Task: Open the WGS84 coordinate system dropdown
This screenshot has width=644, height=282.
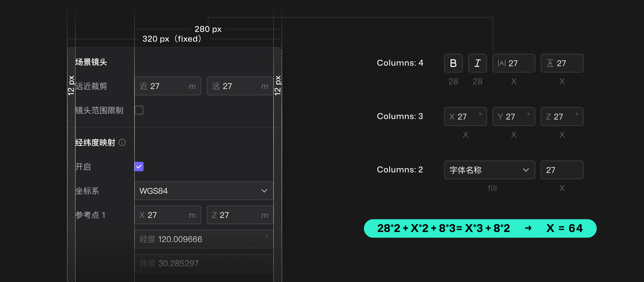Action: [x=203, y=191]
